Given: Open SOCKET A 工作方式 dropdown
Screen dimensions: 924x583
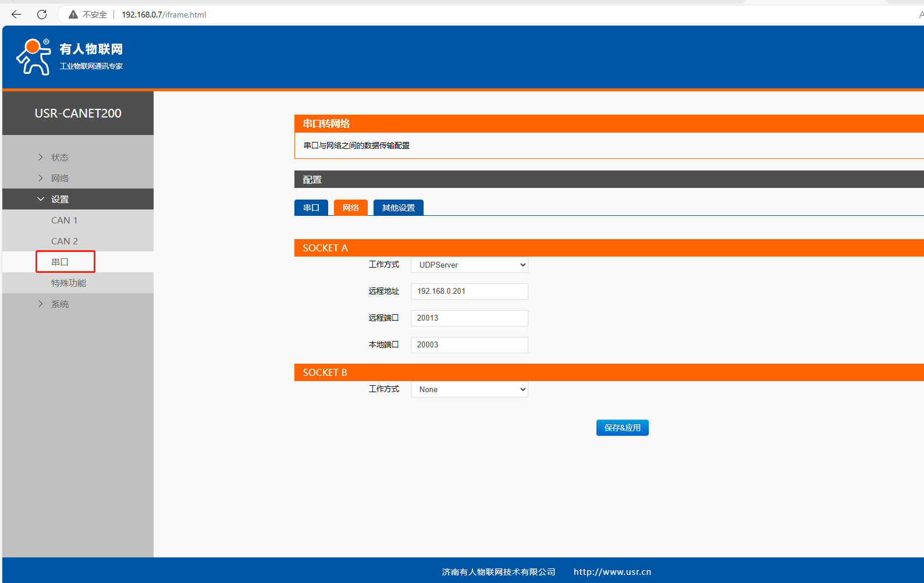Looking at the screenshot, I should coord(469,265).
